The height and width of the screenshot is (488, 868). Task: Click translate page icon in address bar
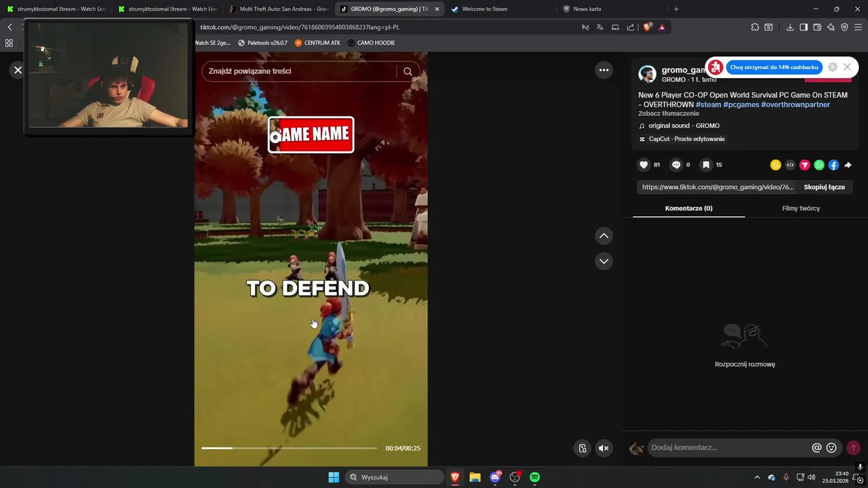pyautogui.click(x=599, y=27)
